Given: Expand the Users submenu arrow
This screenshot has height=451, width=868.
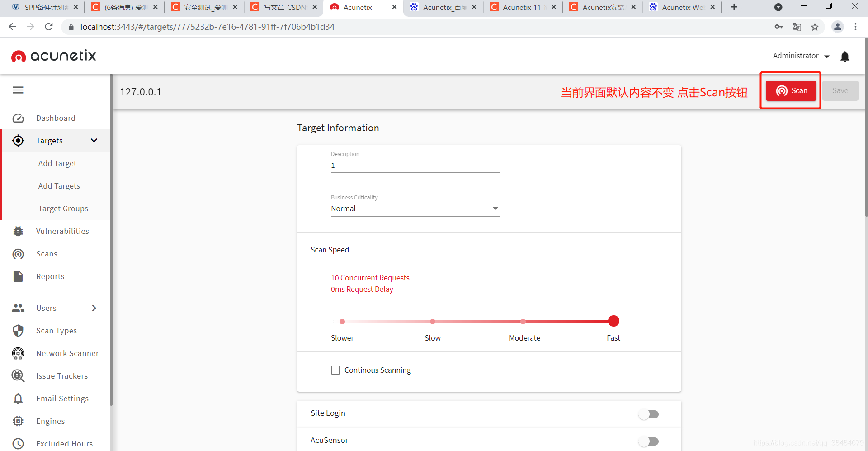Looking at the screenshot, I should coord(94,308).
